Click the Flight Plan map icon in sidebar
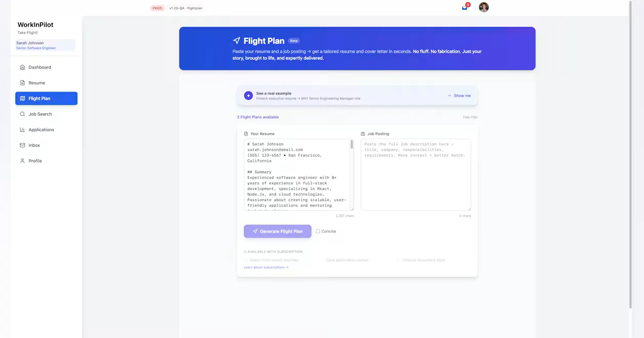Viewport: 644px width, 338px height. pyautogui.click(x=23, y=98)
